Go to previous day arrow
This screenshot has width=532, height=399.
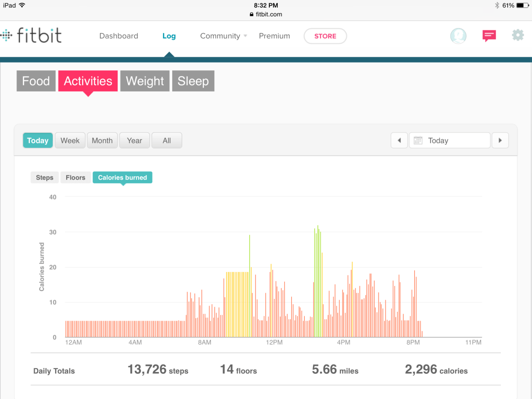[x=399, y=140]
